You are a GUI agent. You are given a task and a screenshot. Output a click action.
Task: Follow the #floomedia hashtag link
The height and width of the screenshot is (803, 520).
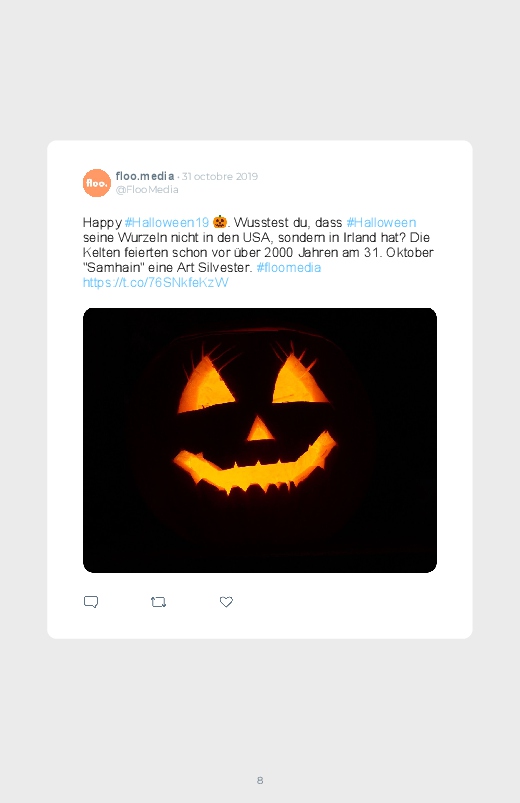(x=288, y=267)
